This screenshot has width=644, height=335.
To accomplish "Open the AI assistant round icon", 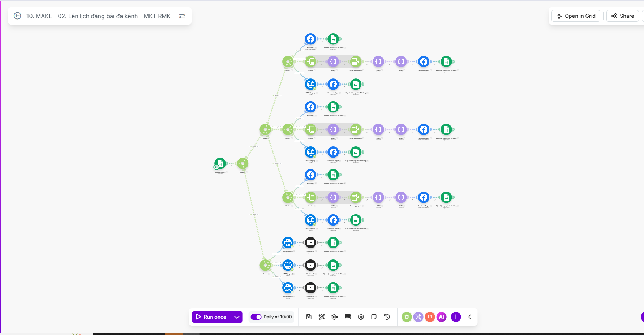I will 441,317.
